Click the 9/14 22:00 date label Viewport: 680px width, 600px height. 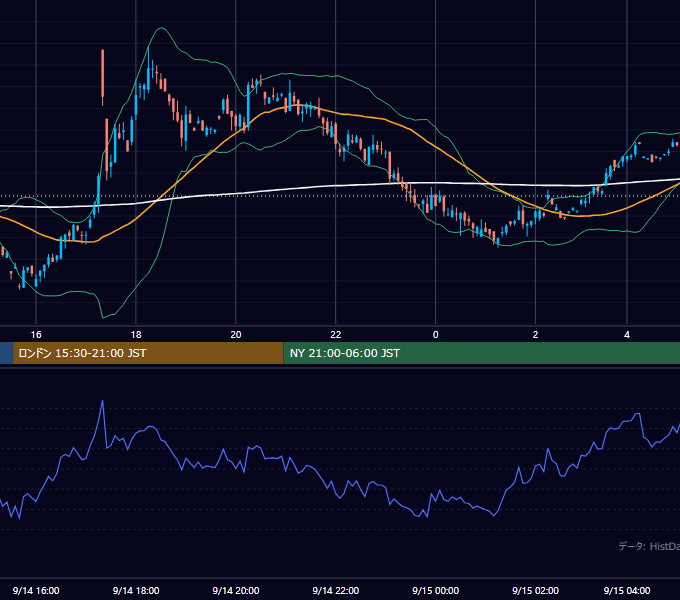(336, 590)
